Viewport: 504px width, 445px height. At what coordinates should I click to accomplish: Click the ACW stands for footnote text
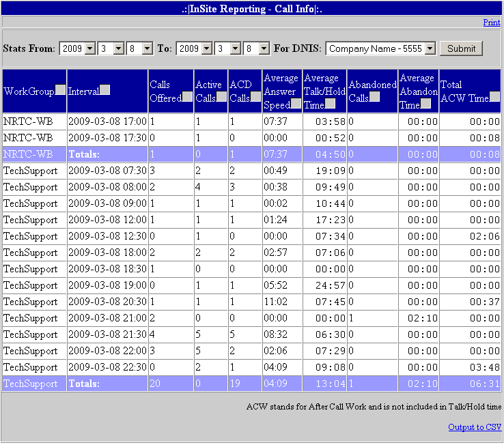click(x=374, y=407)
